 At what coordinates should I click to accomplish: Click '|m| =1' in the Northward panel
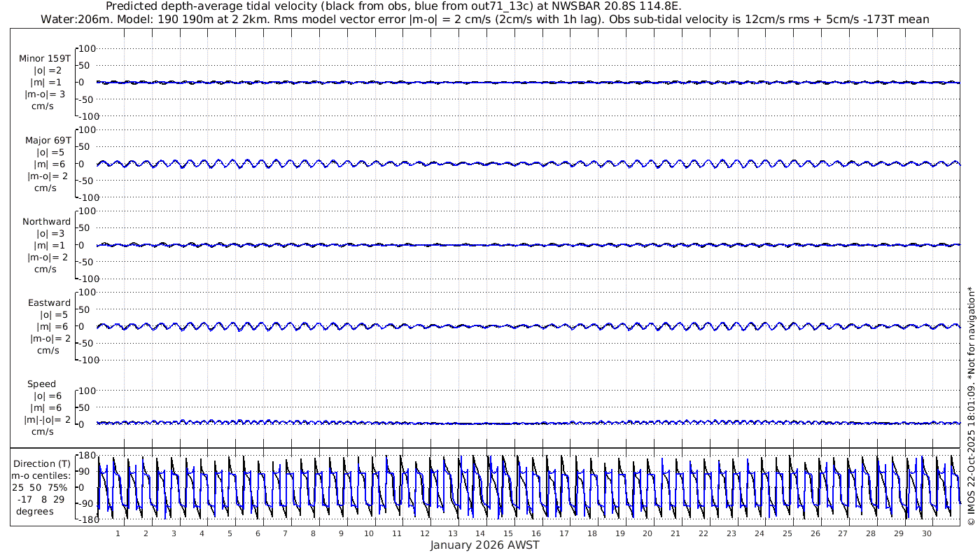click(x=48, y=246)
